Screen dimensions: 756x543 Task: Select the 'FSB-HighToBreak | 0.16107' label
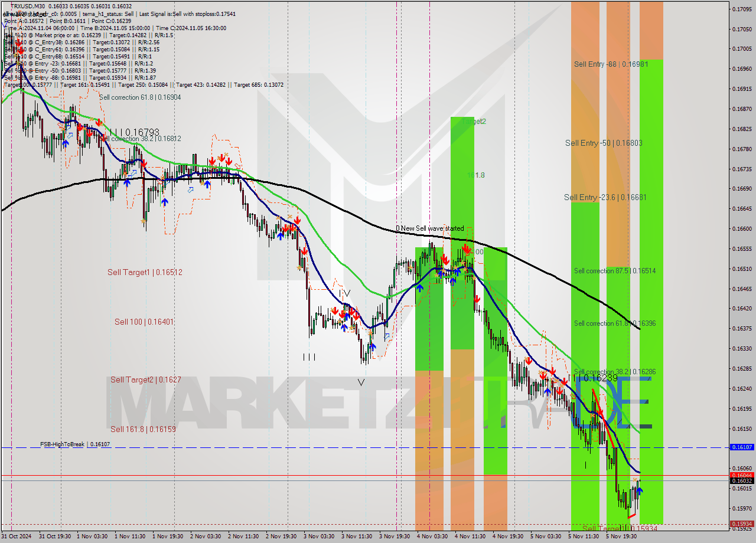(75, 444)
